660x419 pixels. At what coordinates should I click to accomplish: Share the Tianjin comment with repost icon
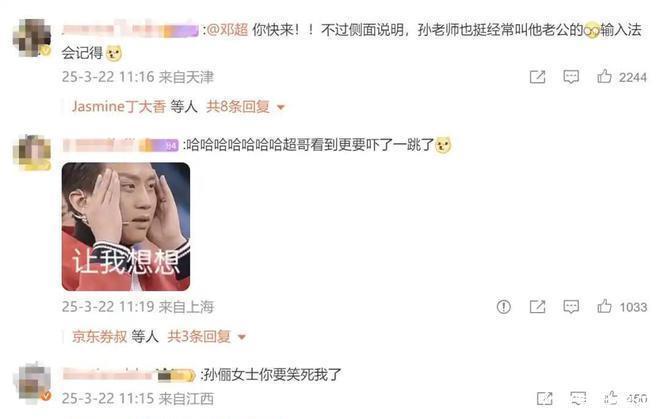coord(538,77)
